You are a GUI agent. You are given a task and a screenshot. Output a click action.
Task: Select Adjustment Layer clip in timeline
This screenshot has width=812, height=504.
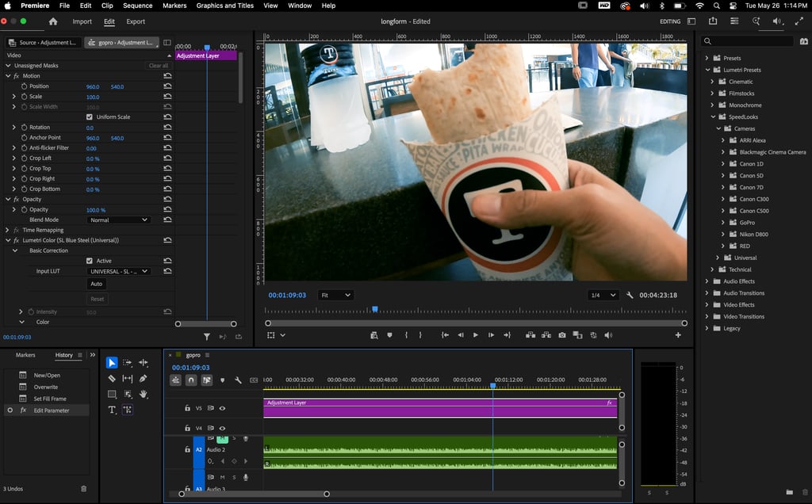click(440, 408)
